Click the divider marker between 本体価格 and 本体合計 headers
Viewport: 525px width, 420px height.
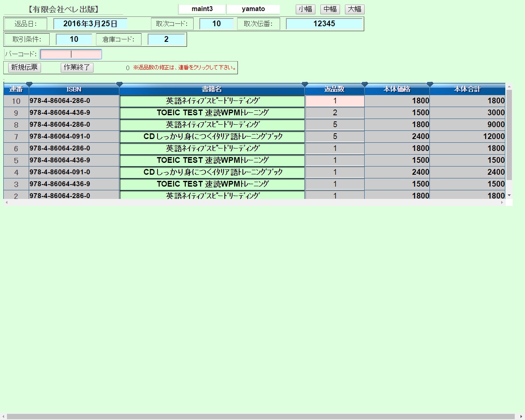(430, 84)
